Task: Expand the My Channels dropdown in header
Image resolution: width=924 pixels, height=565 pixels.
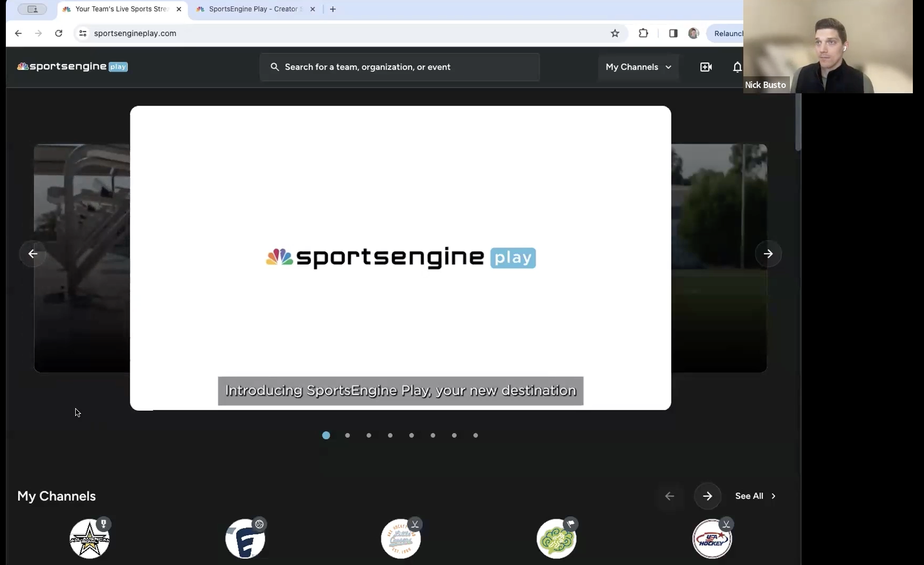Action: point(638,67)
